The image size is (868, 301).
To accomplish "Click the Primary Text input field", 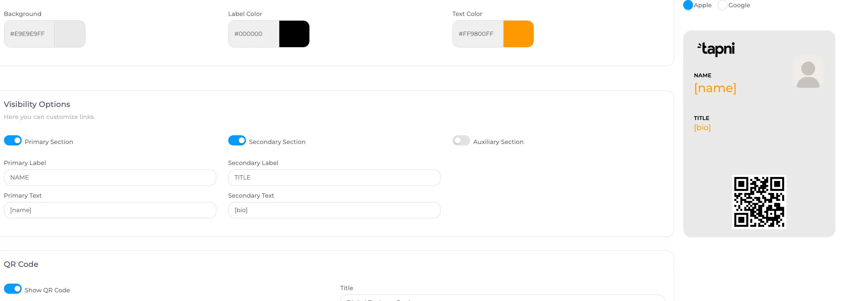I will click(110, 210).
